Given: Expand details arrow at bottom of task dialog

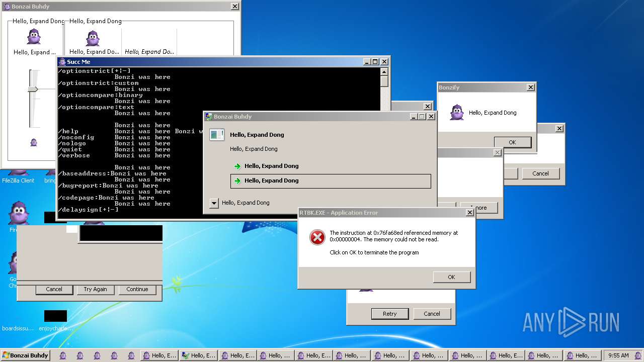Looking at the screenshot, I should point(214,203).
